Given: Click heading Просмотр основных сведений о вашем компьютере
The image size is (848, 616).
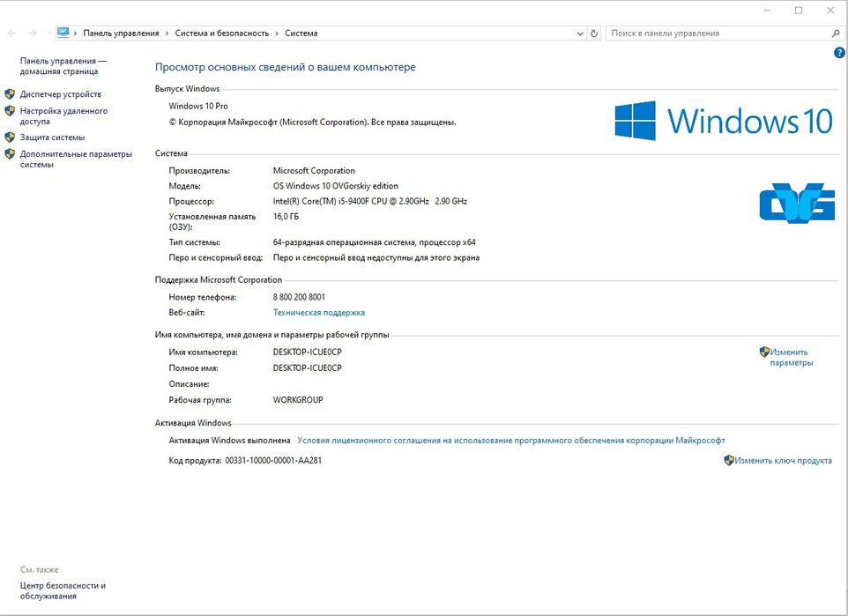Looking at the screenshot, I should [x=285, y=67].
